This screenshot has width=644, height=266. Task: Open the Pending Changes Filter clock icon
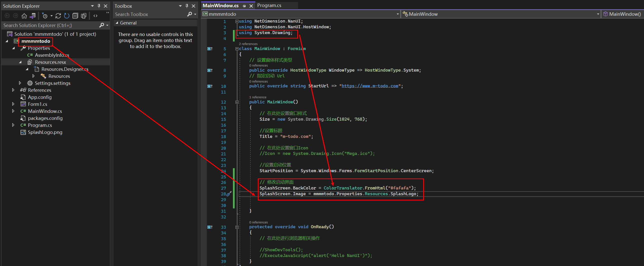point(45,16)
